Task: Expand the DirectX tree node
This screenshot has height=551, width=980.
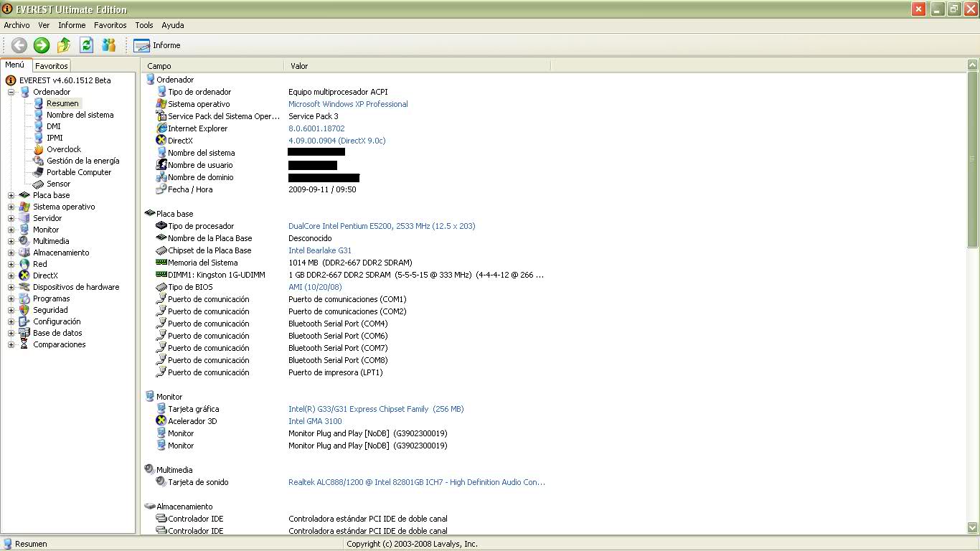Action: pyautogui.click(x=11, y=275)
